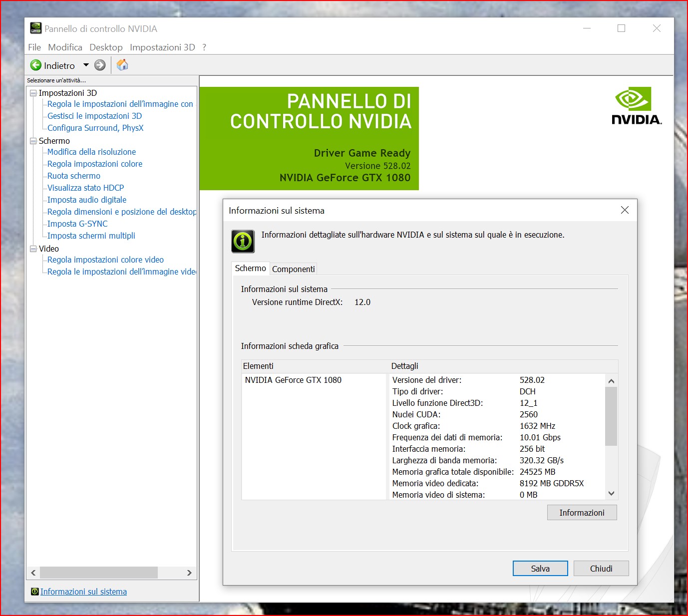Image resolution: width=688 pixels, height=616 pixels.
Task: Open Imposta G-SYNC
Action: (x=77, y=224)
